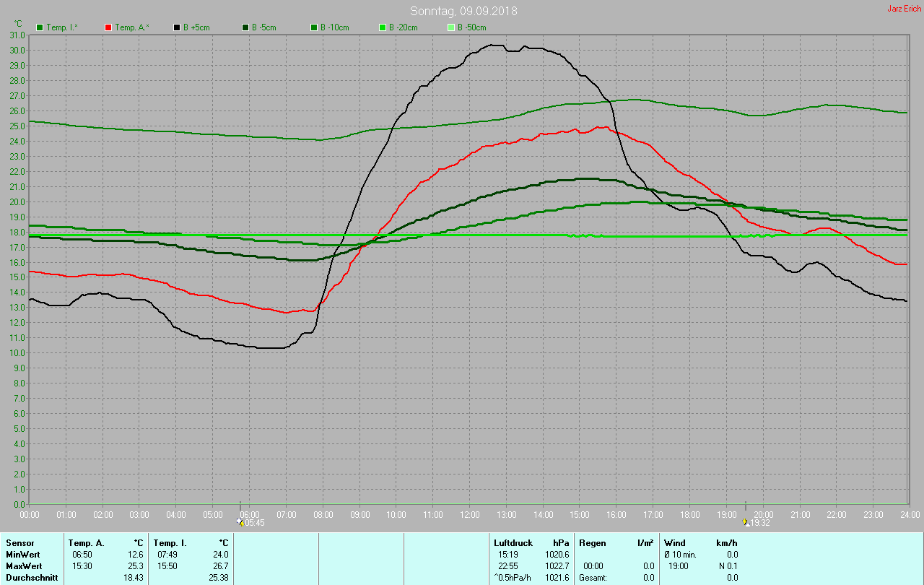Click the B -50cm light green legend square
The image size is (924, 585).
(x=451, y=27)
